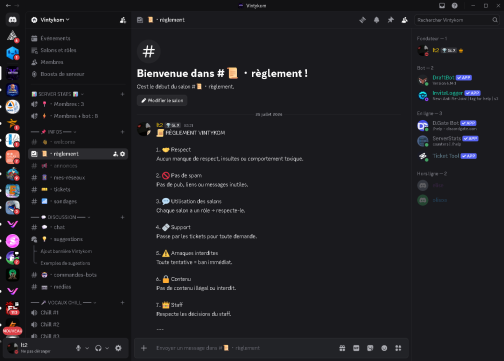504x361 pixels.
Task: Open Ticket Tool member profile
Action: click(458, 156)
